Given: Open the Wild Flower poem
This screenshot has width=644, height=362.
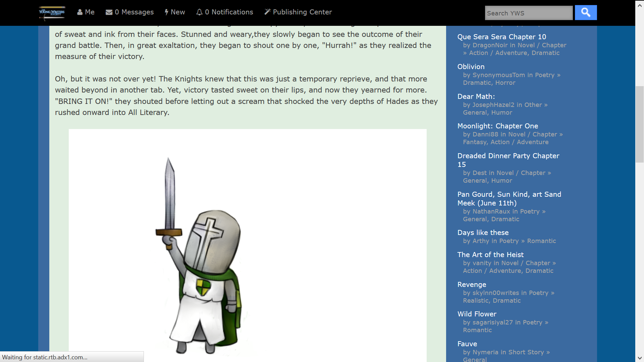Looking at the screenshot, I should [477, 314].
